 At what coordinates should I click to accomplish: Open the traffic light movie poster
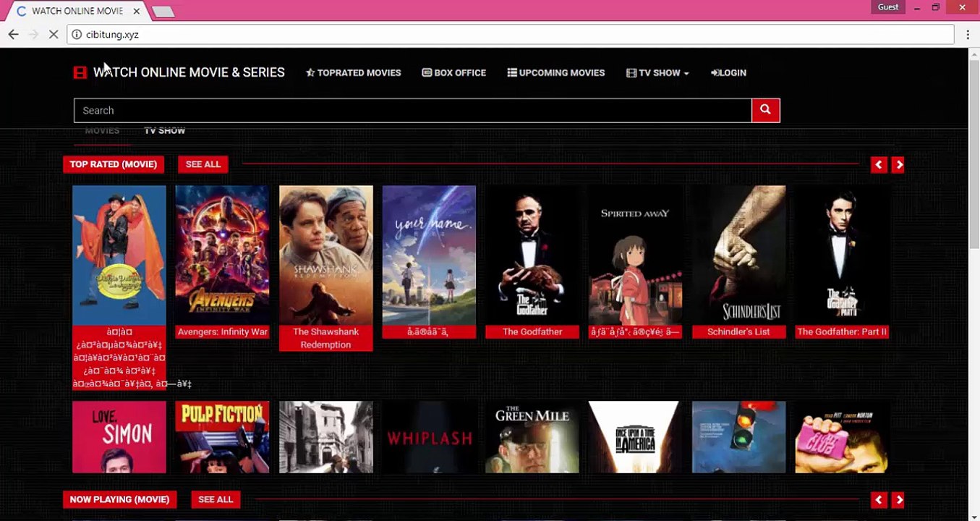click(x=738, y=437)
